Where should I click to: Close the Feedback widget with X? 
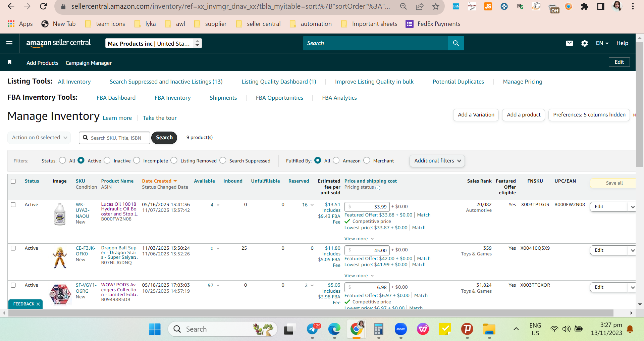coord(38,304)
